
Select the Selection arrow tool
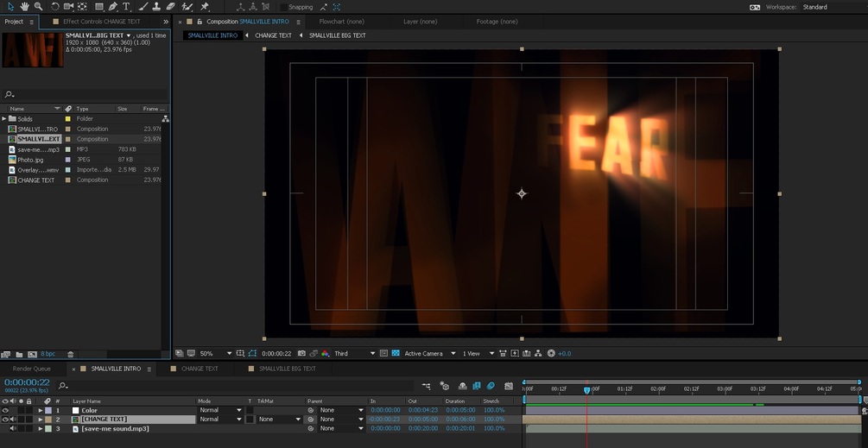(10, 7)
